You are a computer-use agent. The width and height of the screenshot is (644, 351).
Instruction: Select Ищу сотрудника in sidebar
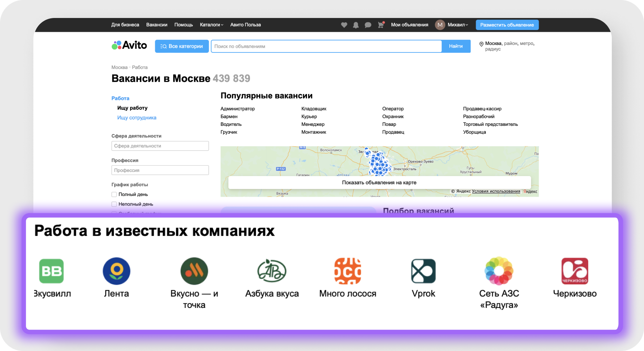pyautogui.click(x=137, y=118)
